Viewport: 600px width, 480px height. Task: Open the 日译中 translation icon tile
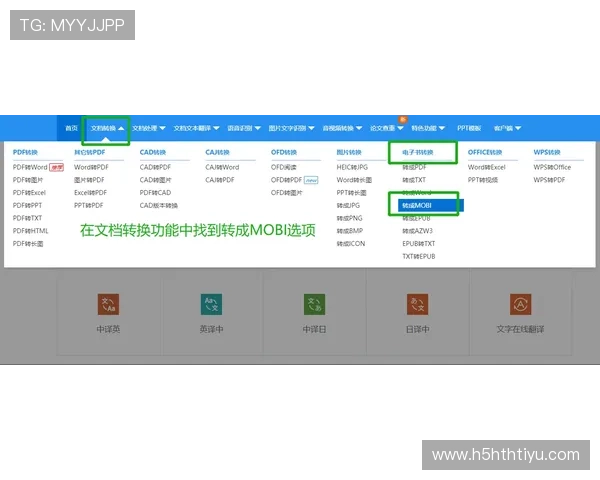tap(417, 304)
